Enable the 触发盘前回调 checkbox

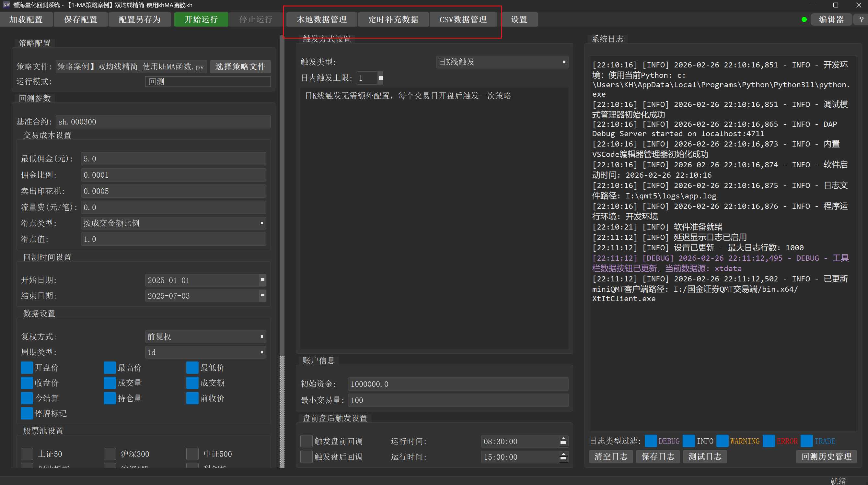pyautogui.click(x=306, y=441)
